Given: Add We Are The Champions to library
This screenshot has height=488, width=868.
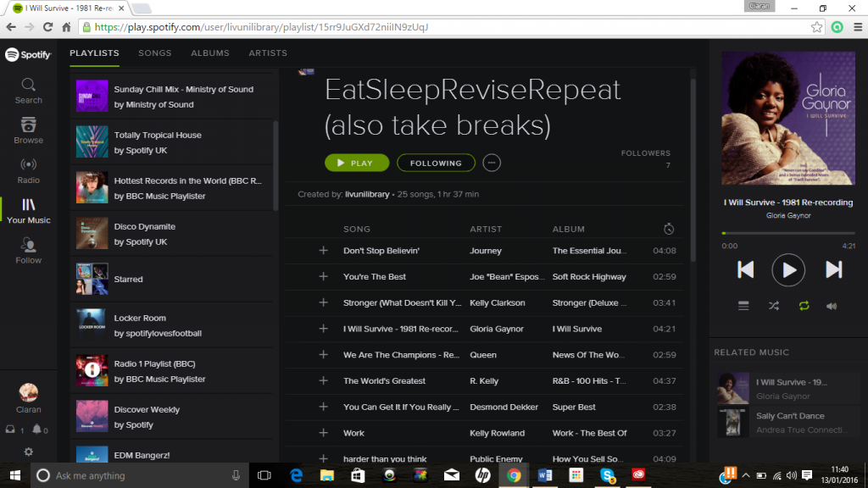Looking at the screenshot, I should (323, 355).
